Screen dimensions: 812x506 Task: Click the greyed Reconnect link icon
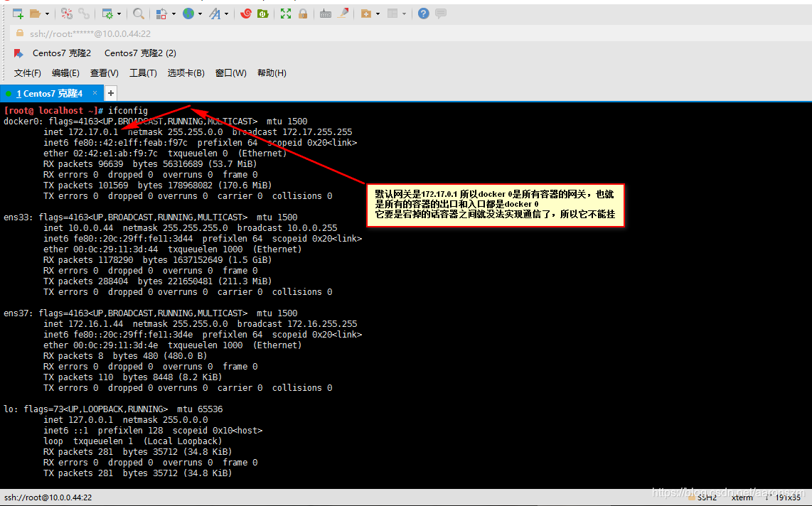(x=84, y=14)
